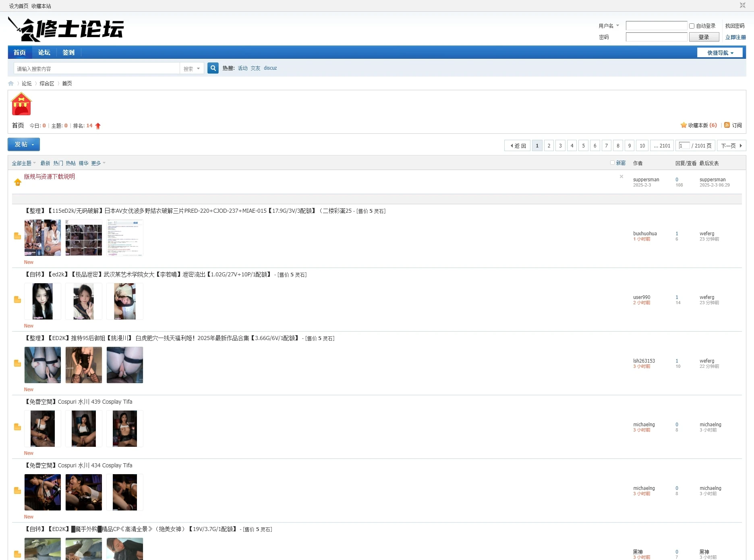Expand the 用户名 login type dropdown
Image resolution: width=754 pixels, height=560 pixels.
tap(609, 26)
